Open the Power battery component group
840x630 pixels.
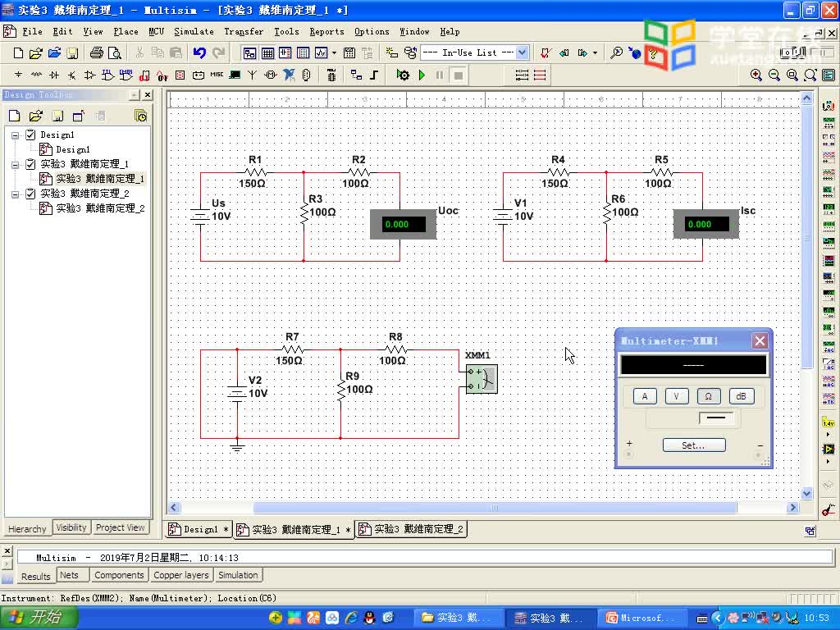click(199, 75)
